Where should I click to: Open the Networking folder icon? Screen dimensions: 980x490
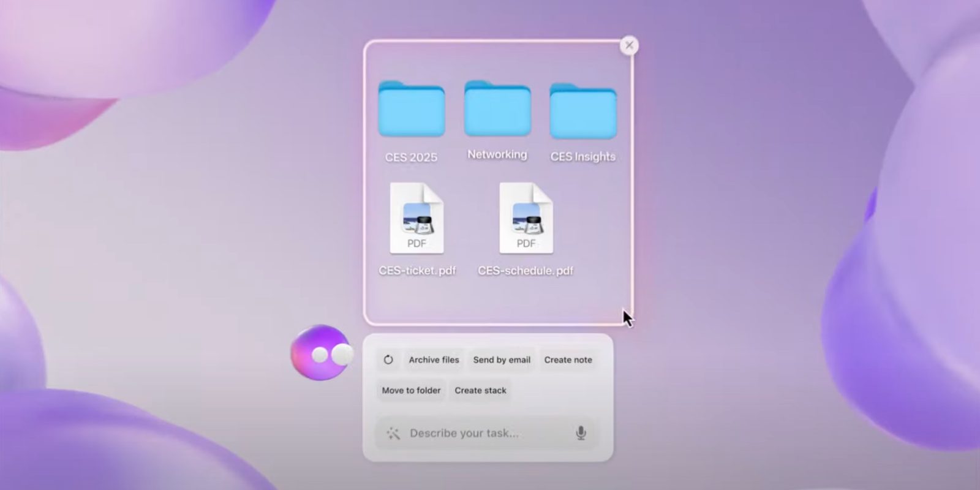[497, 109]
